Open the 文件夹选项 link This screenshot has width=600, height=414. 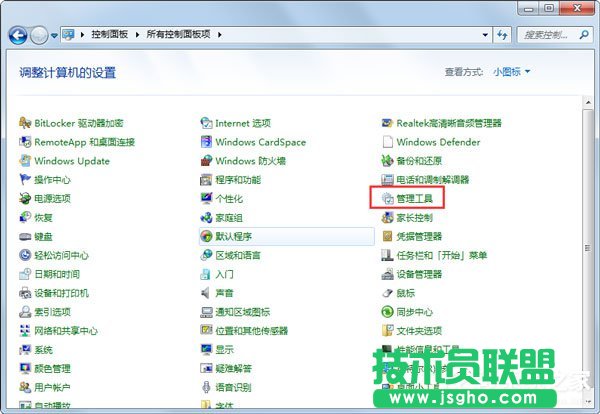pos(419,331)
